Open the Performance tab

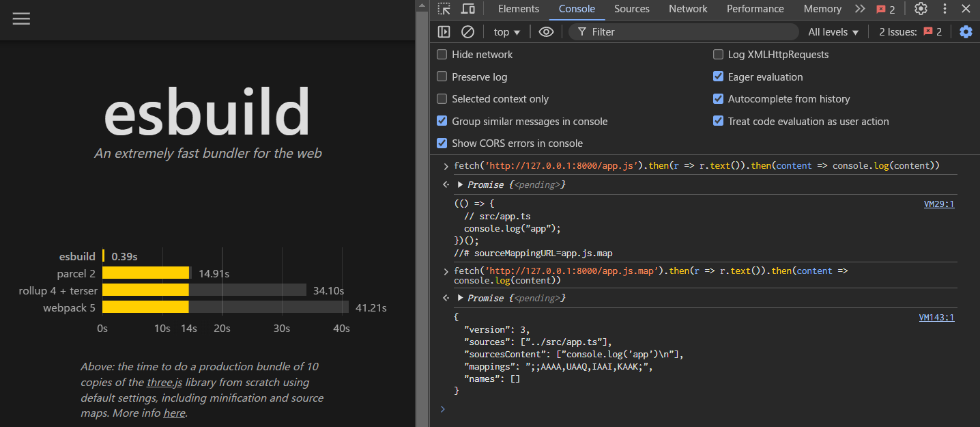[755, 9]
